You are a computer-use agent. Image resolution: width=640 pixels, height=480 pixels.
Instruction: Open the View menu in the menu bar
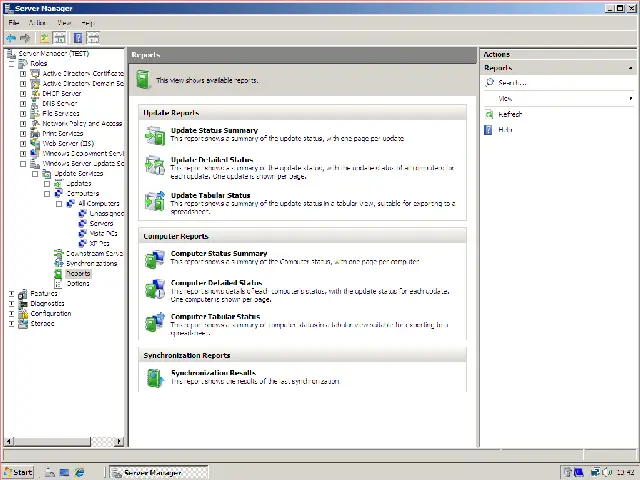tap(64, 22)
